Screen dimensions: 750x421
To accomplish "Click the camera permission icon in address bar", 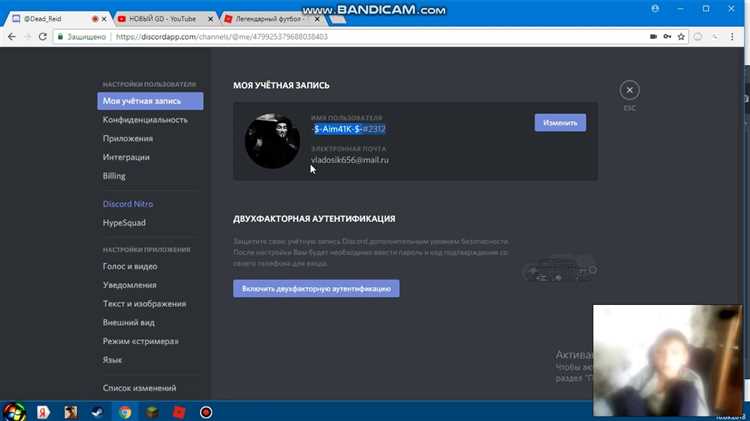I will [653, 37].
